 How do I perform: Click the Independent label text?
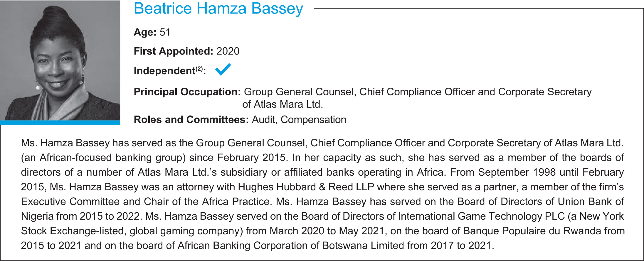tap(164, 71)
